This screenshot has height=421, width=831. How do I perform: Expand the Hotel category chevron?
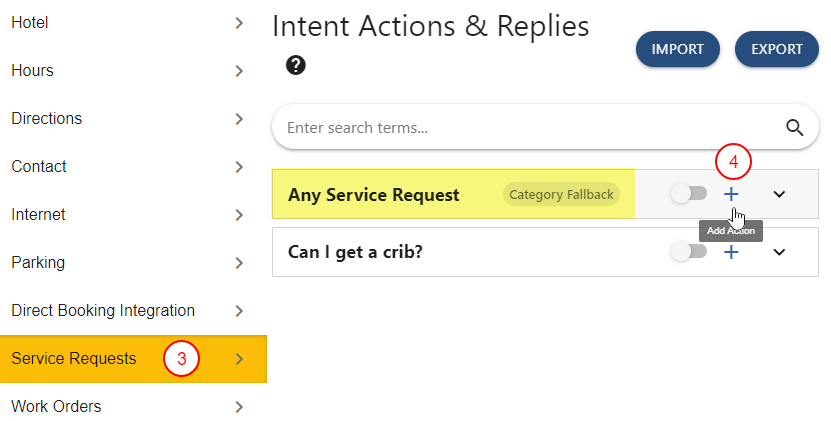click(239, 22)
